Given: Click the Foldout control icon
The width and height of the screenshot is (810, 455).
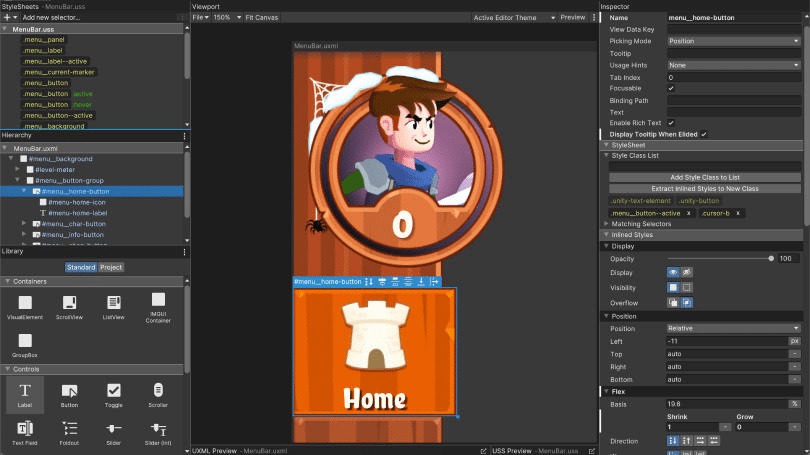Looking at the screenshot, I should click(x=69, y=428).
